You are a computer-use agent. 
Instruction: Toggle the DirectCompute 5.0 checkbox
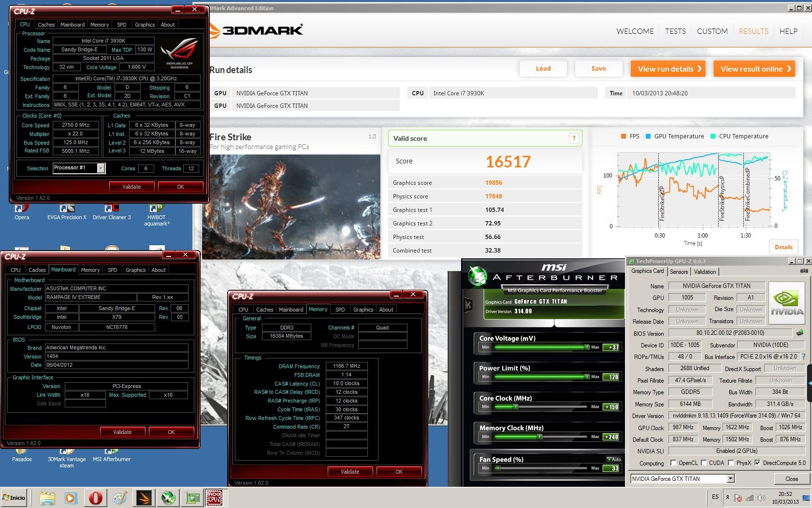757,463
